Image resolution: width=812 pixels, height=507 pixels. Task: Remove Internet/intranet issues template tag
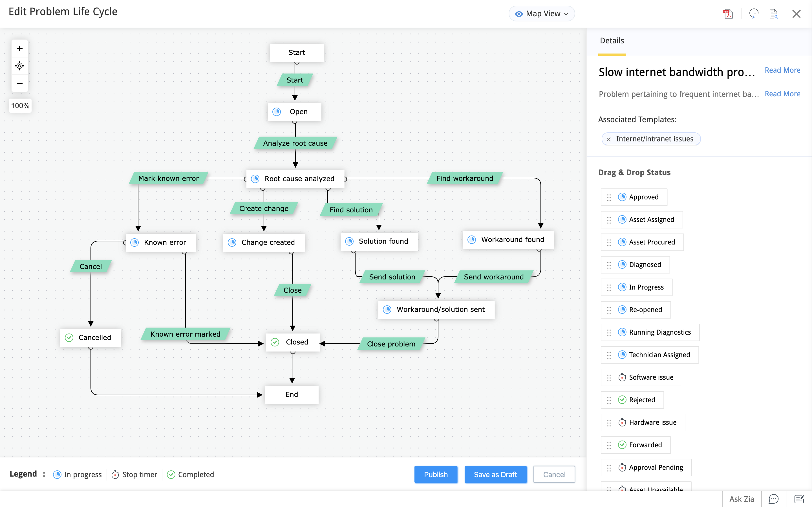[x=609, y=139]
